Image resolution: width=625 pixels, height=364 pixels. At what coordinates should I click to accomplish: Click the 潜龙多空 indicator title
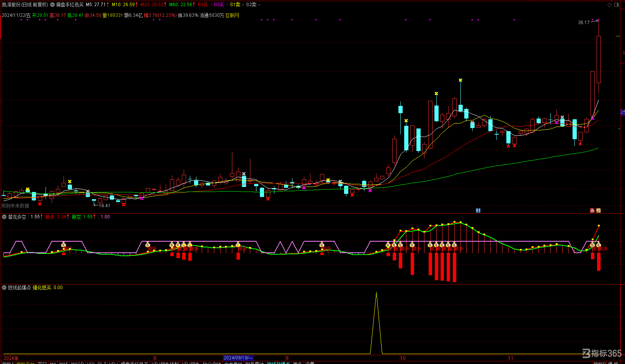(x=17, y=217)
